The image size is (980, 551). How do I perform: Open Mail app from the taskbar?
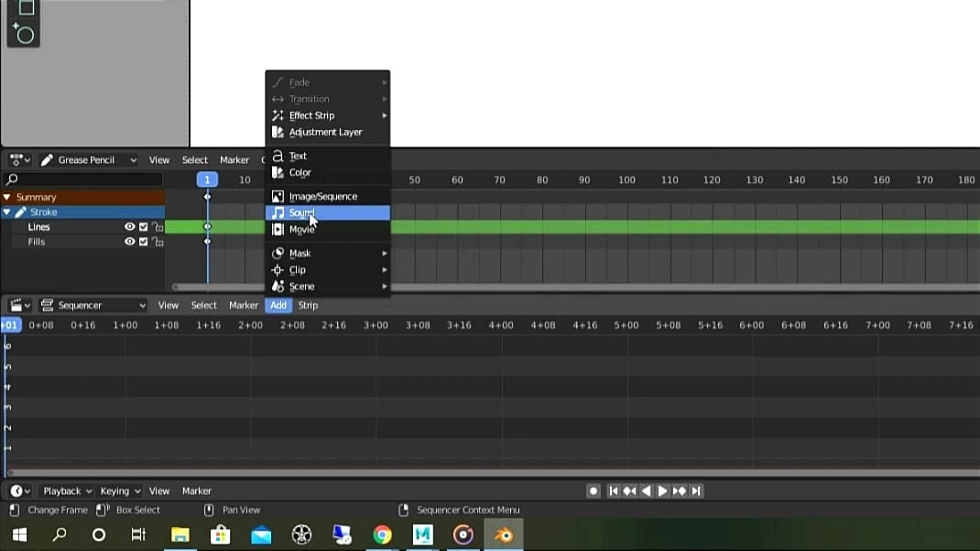261,535
